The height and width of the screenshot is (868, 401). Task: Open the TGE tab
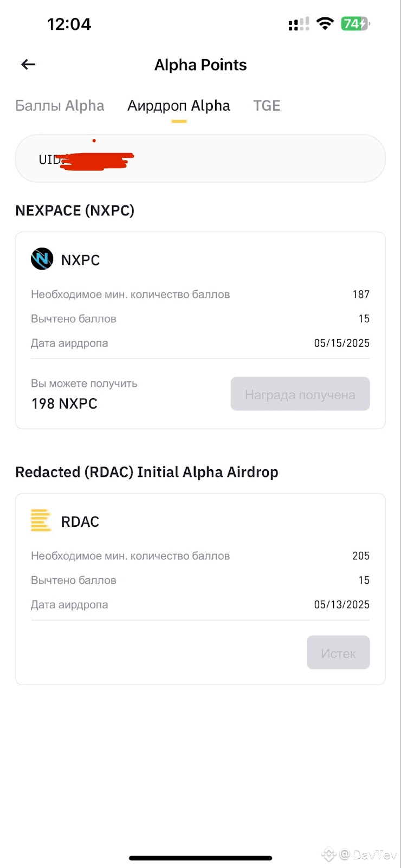267,105
